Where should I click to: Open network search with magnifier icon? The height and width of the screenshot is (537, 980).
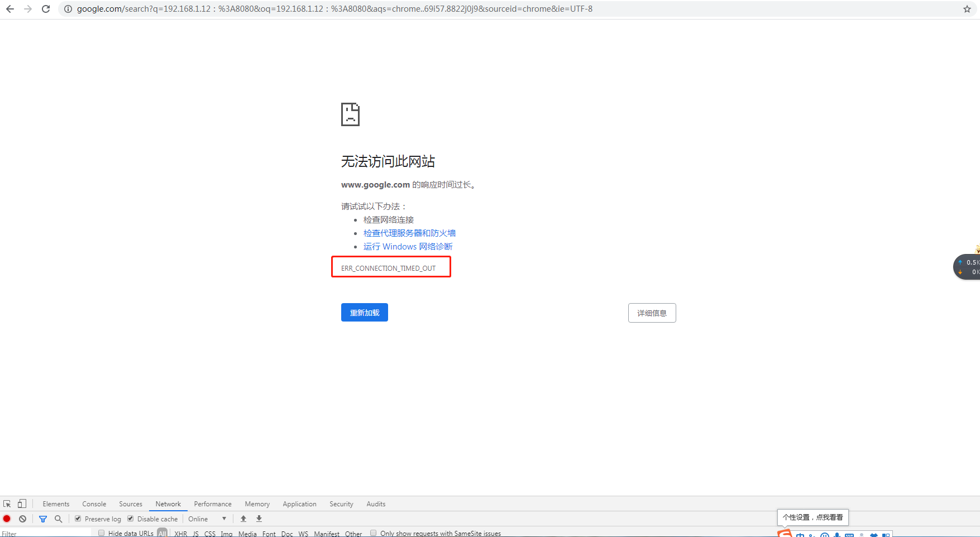point(58,519)
